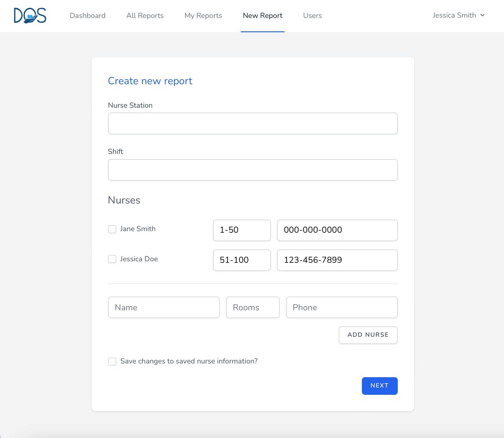Check the Jane Smith checkbox
Viewport: 504px width, 438px height.
(x=112, y=229)
